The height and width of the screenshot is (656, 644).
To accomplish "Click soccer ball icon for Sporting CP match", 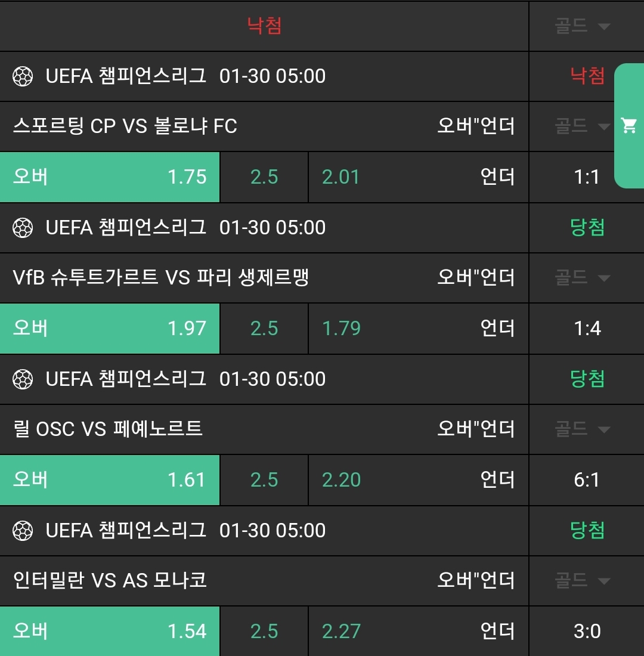I will coord(23,76).
